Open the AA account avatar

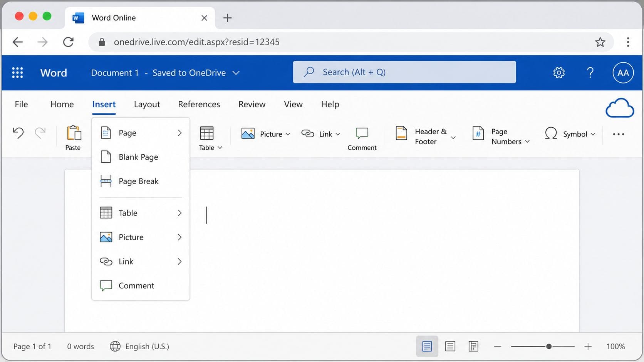(623, 73)
